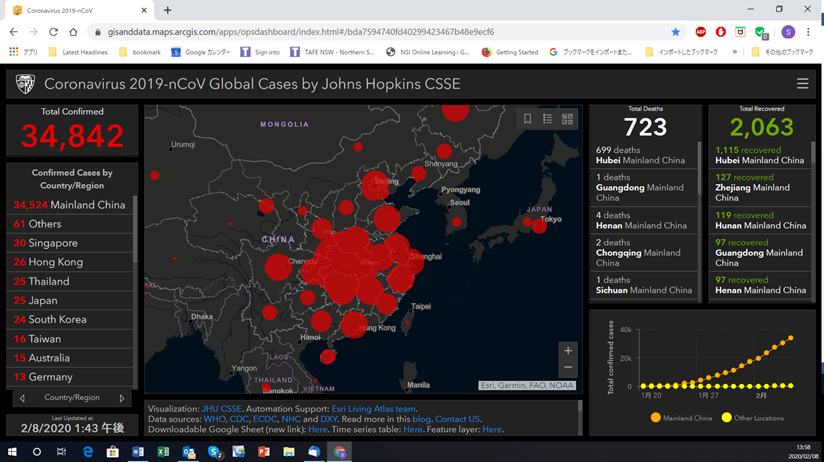Open the Apps bookmarks shortcut
This screenshot has width=824, height=462.
point(23,52)
